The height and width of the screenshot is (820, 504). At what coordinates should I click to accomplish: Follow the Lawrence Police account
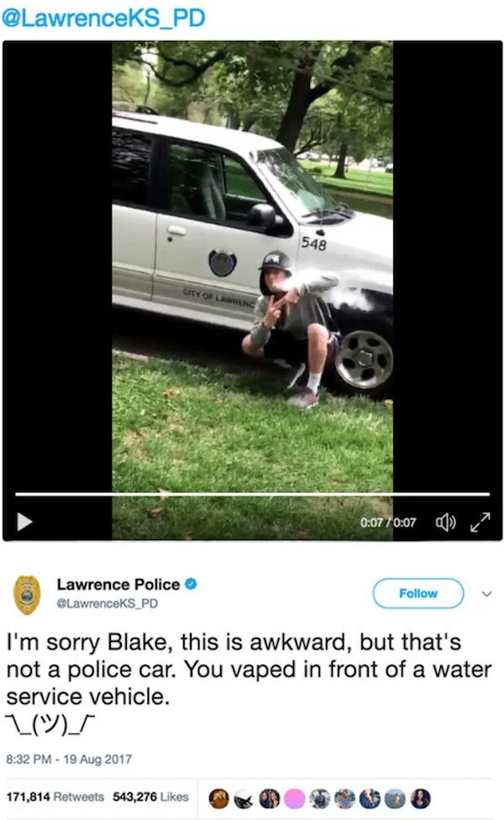pos(418,593)
